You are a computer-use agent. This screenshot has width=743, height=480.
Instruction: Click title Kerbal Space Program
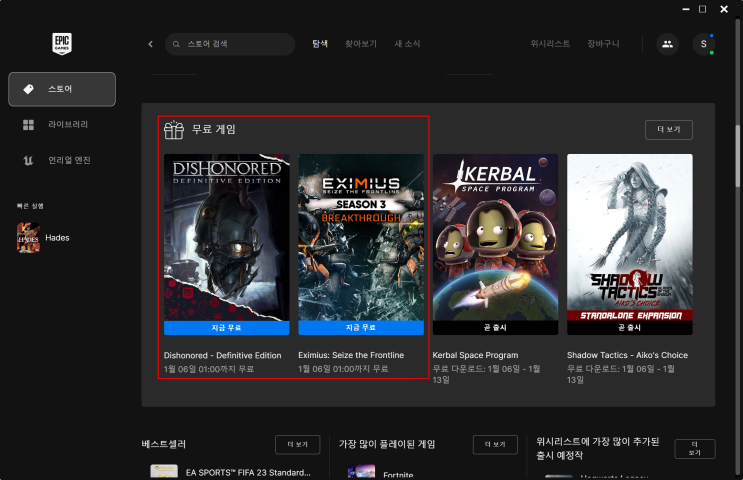coord(475,355)
